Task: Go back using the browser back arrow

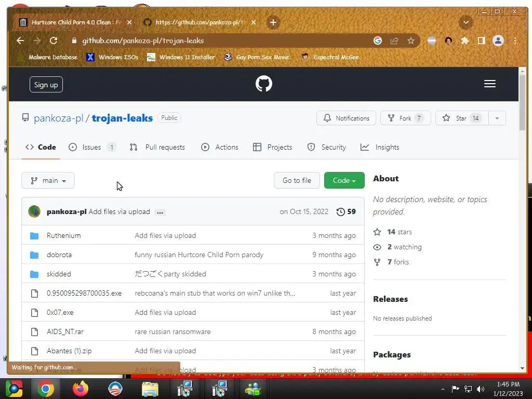Action: [20, 41]
